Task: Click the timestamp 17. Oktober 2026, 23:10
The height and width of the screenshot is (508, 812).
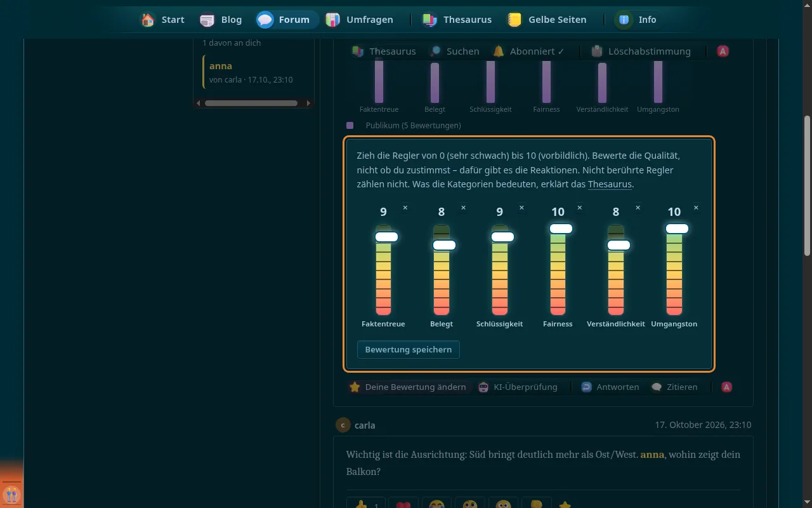Action: pos(703,425)
